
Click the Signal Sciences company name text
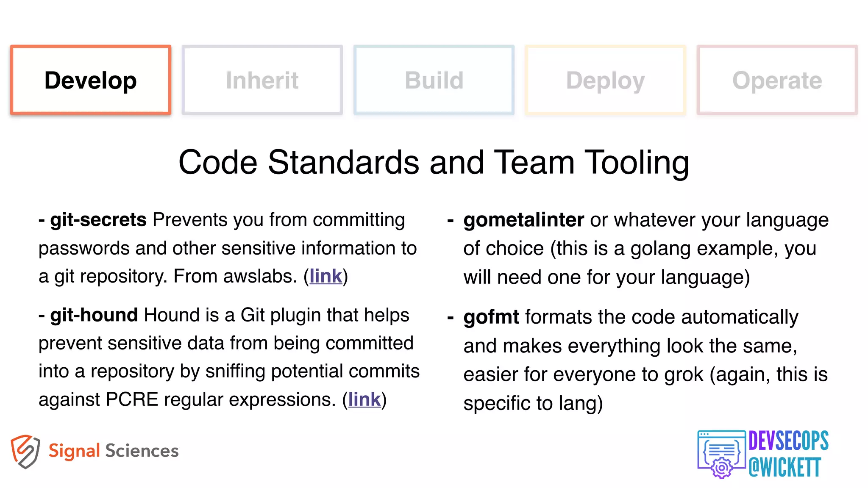tap(114, 451)
